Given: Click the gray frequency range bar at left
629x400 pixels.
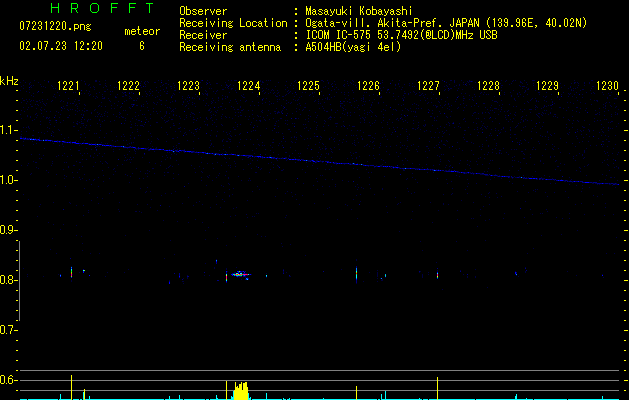Looking at the screenshot, I should 19,281.
